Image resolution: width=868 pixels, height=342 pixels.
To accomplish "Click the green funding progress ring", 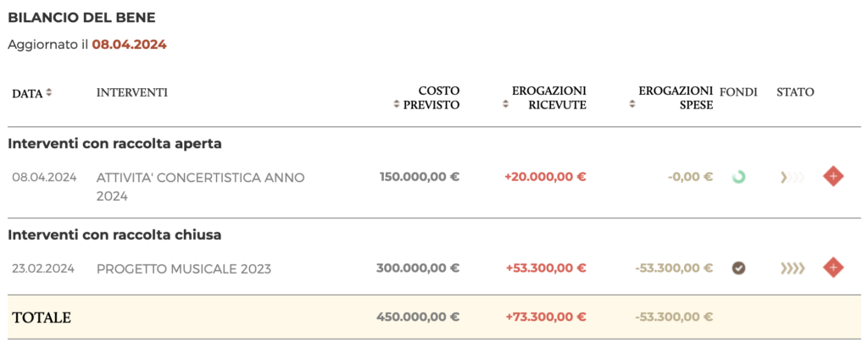I will pos(738,178).
